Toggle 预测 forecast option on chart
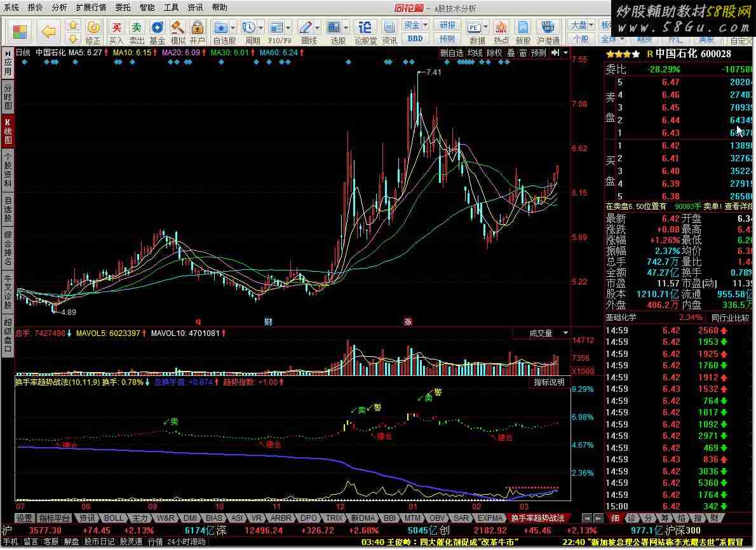Image resolution: width=756 pixels, height=550 pixels. (x=539, y=53)
